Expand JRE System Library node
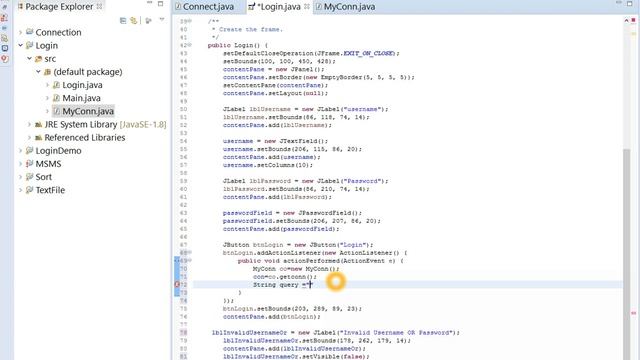Screen dimensions: 640x360 29,124
